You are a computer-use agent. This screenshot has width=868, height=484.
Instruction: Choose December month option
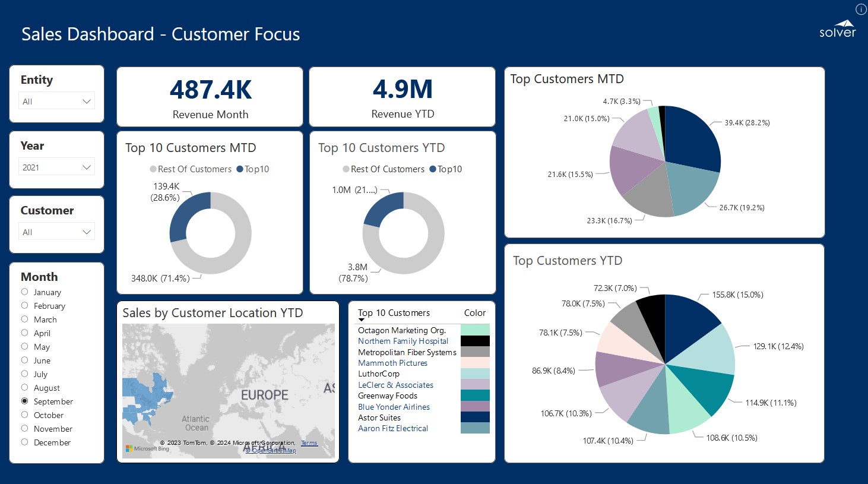click(x=25, y=442)
